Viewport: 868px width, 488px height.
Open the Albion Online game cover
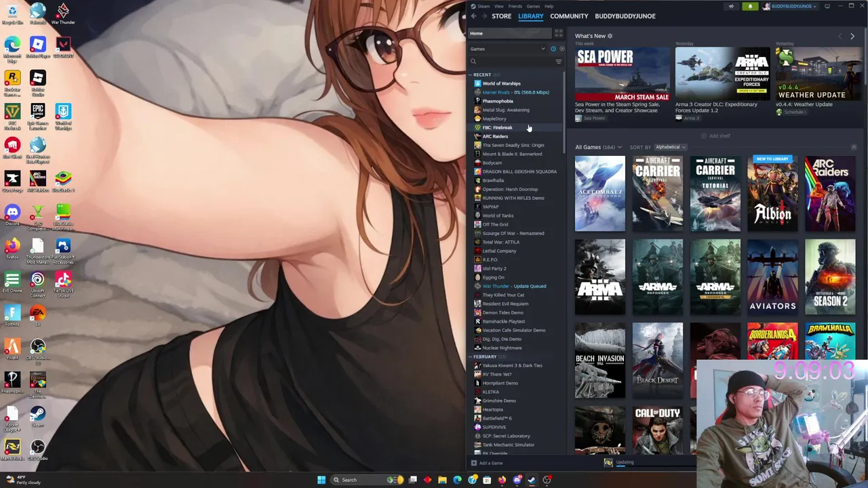point(772,193)
